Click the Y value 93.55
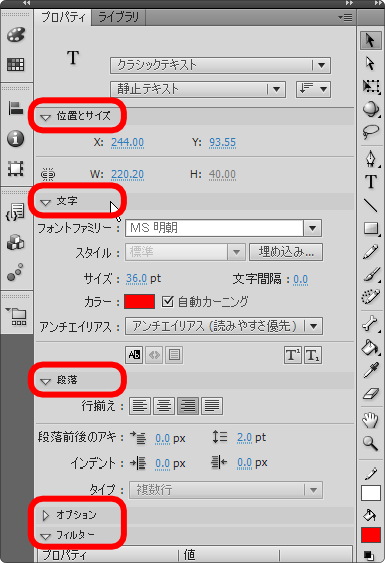This screenshot has width=385, height=563. tap(223, 143)
